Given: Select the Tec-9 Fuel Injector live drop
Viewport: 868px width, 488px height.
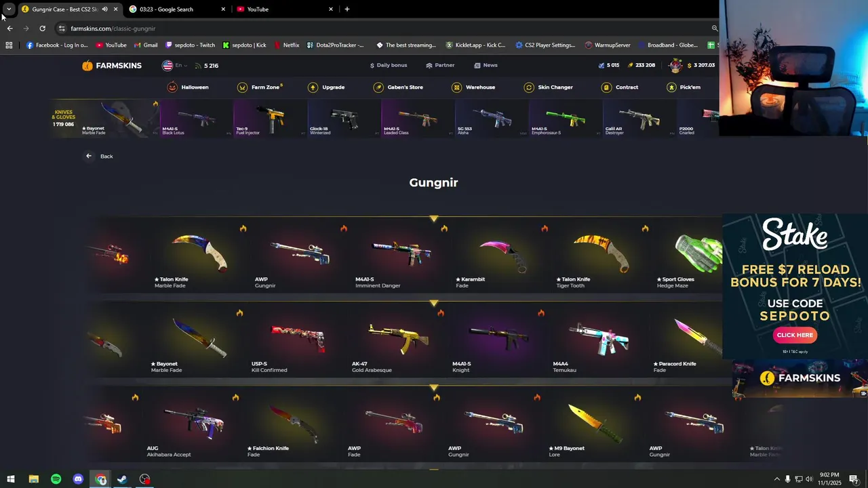Looking at the screenshot, I should 269,118.
